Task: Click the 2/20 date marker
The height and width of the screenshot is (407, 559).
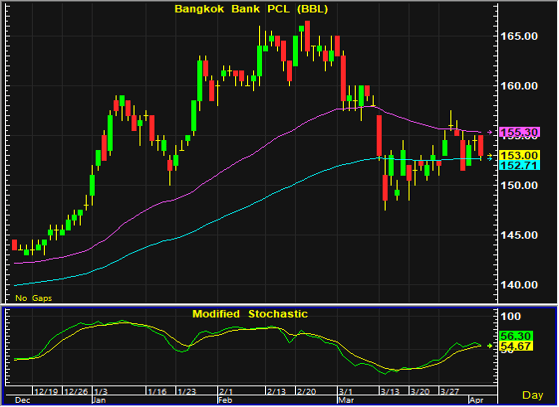Action: click(x=307, y=391)
